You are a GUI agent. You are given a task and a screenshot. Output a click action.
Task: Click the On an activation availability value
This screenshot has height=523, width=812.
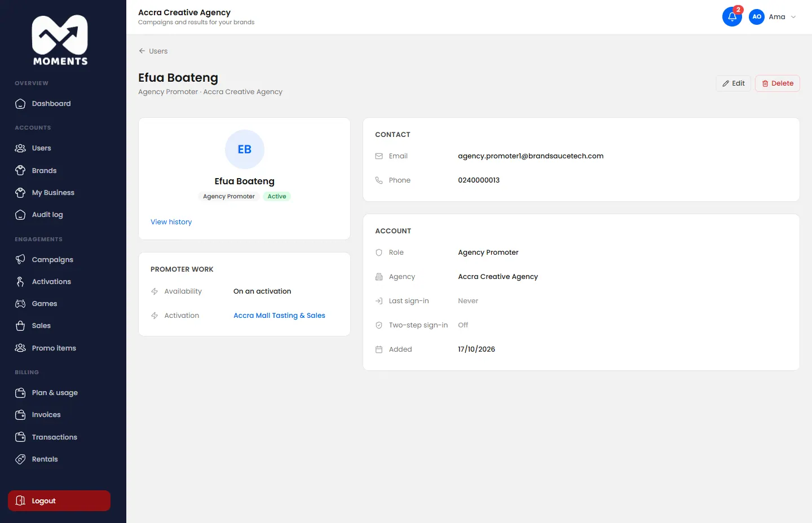click(262, 291)
